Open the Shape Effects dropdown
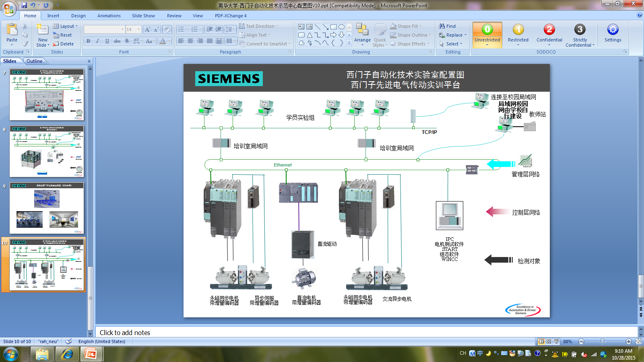This screenshot has width=644, height=362. (x=410, y=44)
